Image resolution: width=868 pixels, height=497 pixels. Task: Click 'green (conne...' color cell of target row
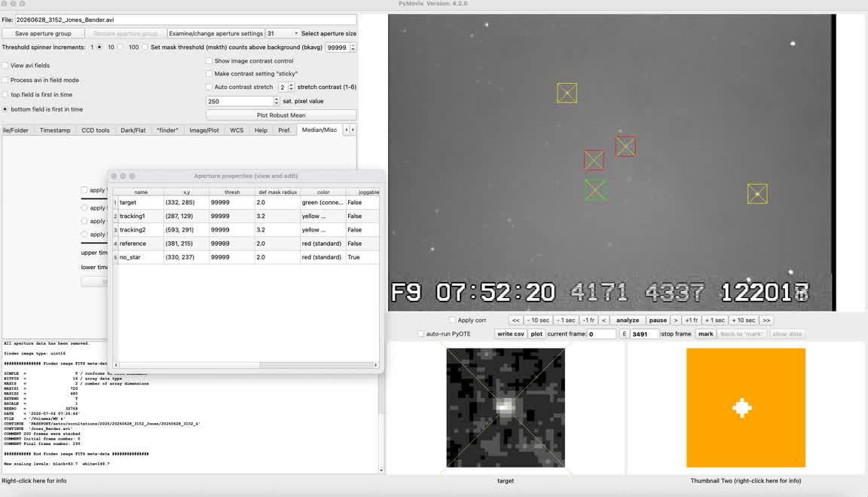click(322, 202)
